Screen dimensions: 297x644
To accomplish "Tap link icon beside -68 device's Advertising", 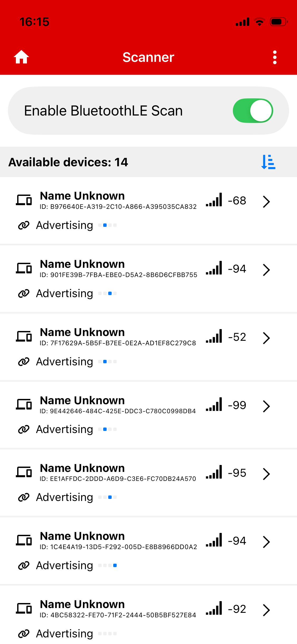I will pyautogui.click(x=24, y=225).
